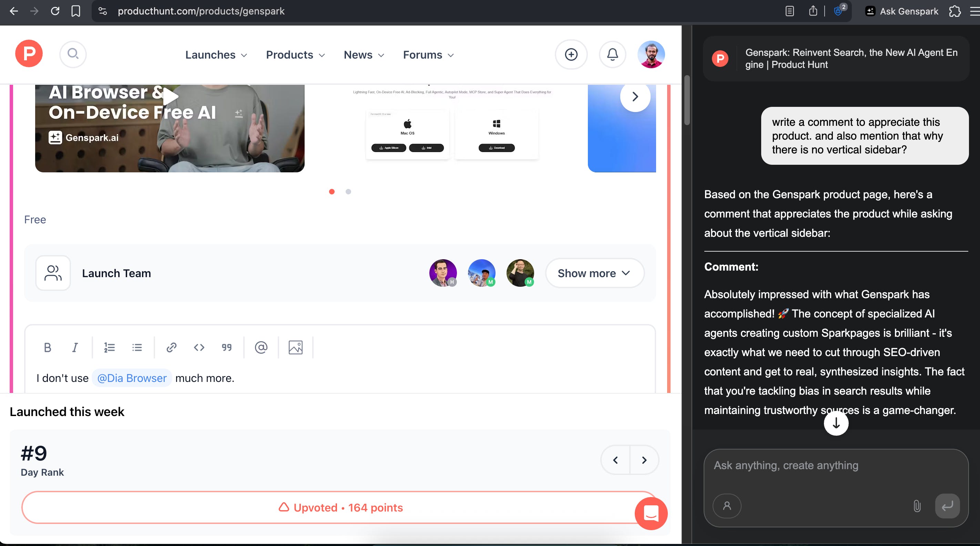Click the Bold formatting icon
Screen dimensions: 980x546
pyautogui.click(x=48, y=347)
